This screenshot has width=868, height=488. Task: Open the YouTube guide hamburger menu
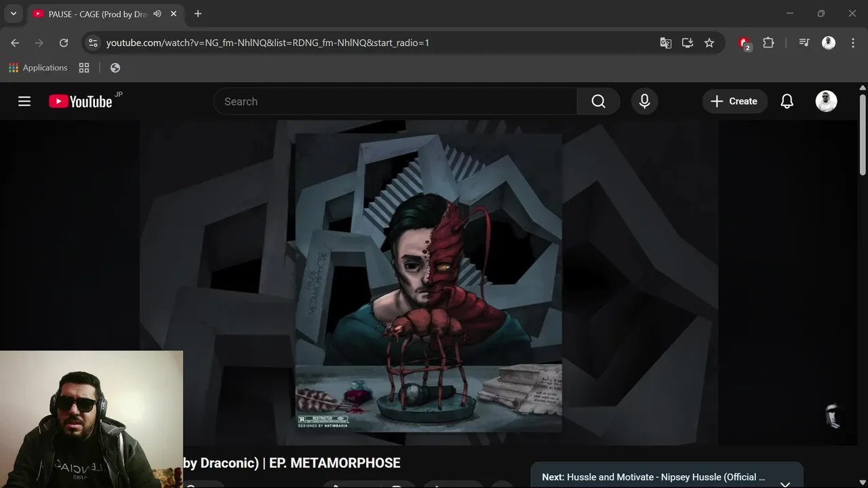tap(24, 102)
